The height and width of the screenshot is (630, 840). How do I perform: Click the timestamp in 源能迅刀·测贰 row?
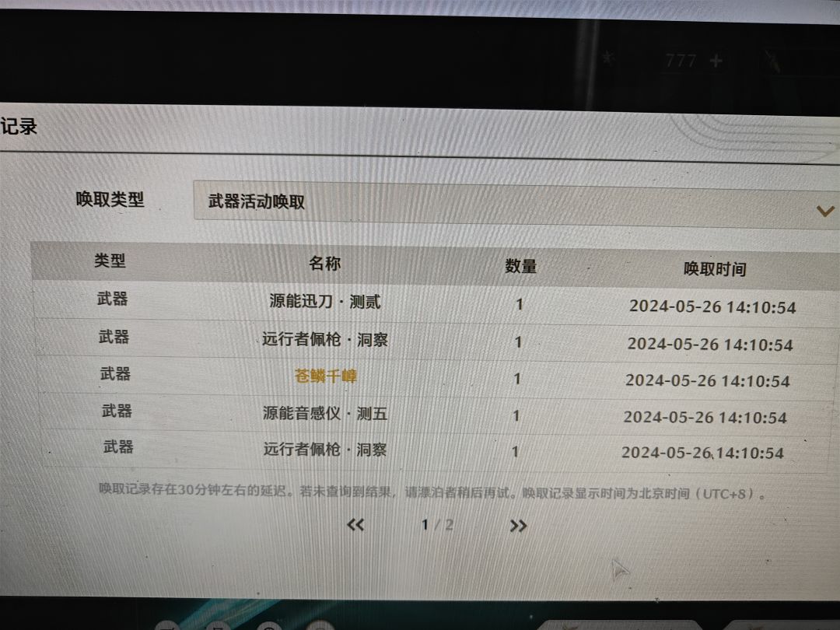(x=712, y=307)
